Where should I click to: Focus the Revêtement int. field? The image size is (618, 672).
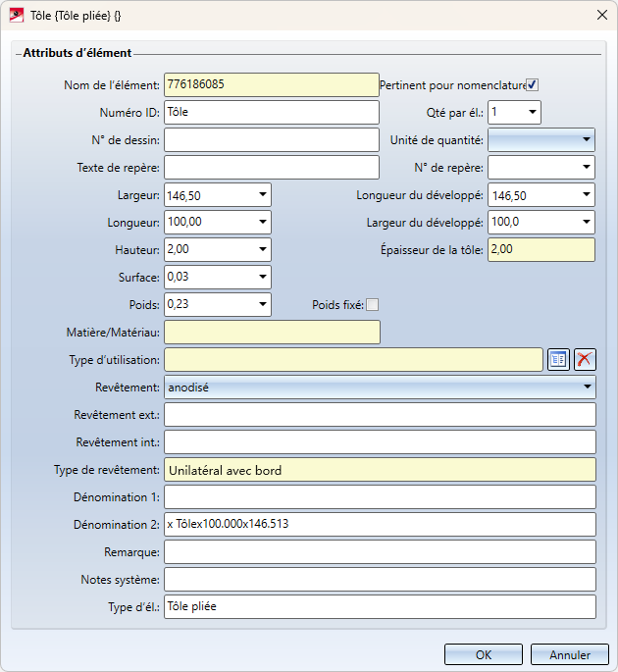[381, 441]
